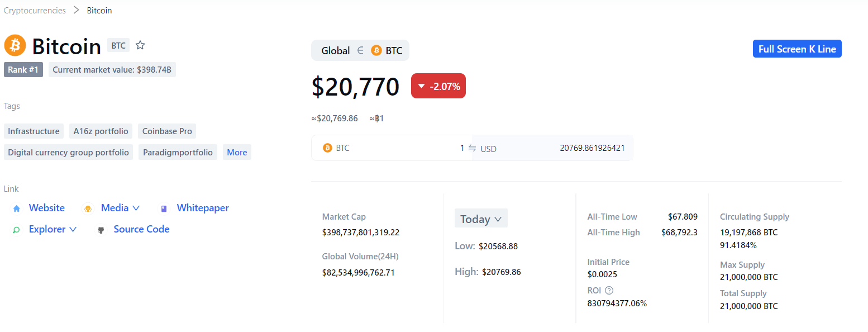
Task: Click the large Bitcoin logo icon
Action: coord(15,45)
